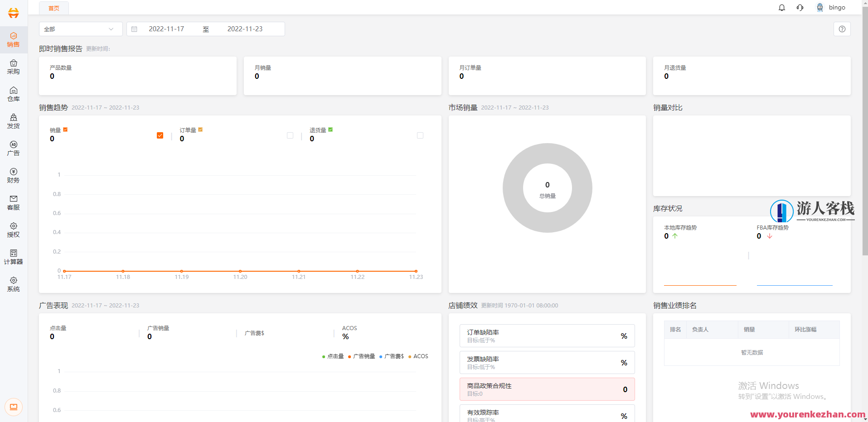Viewport: 868px width, 422px height.
Task: Open the headset support icon
Action: tap(800, 7)
